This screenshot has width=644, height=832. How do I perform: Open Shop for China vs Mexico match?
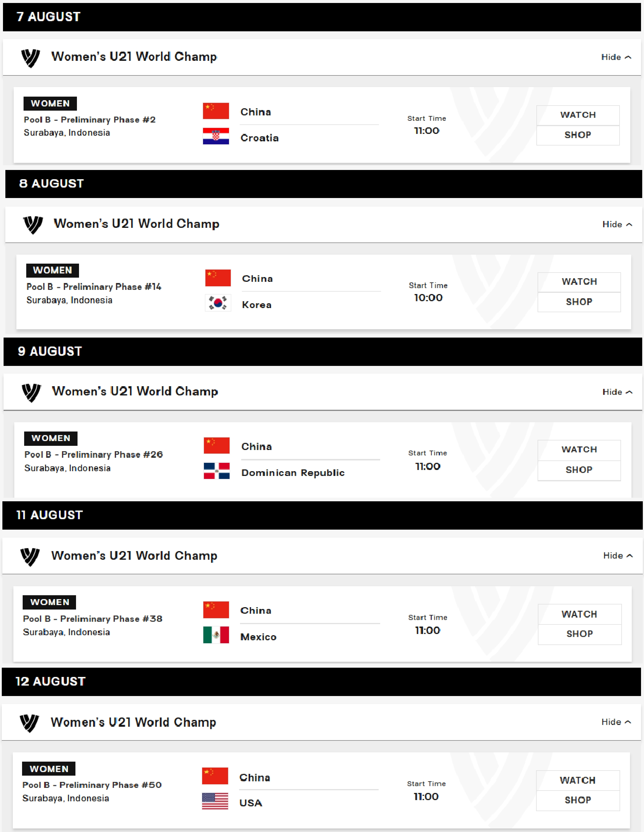[x=580, y=634]
